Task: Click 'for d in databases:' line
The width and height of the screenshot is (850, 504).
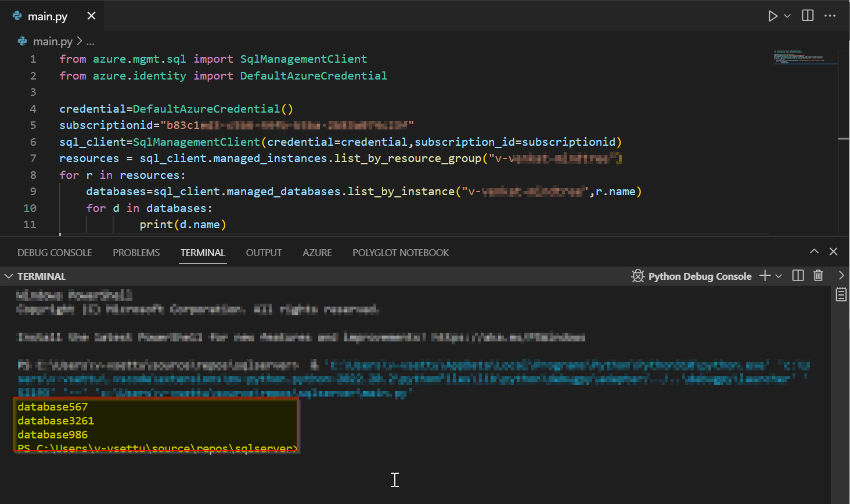Action: click(149, 208)
